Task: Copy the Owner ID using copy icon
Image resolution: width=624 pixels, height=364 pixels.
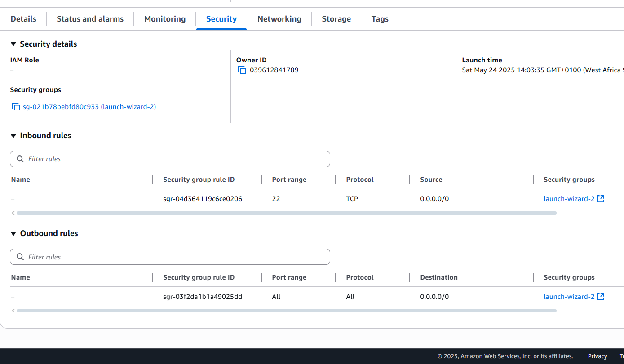Action: coord(242,70)
